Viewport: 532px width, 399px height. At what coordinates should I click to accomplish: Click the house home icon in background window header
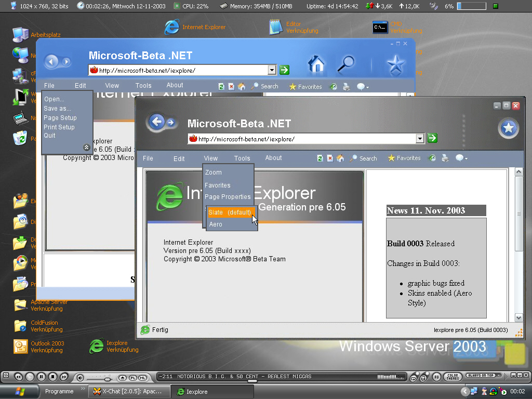[x=316, y=64]
